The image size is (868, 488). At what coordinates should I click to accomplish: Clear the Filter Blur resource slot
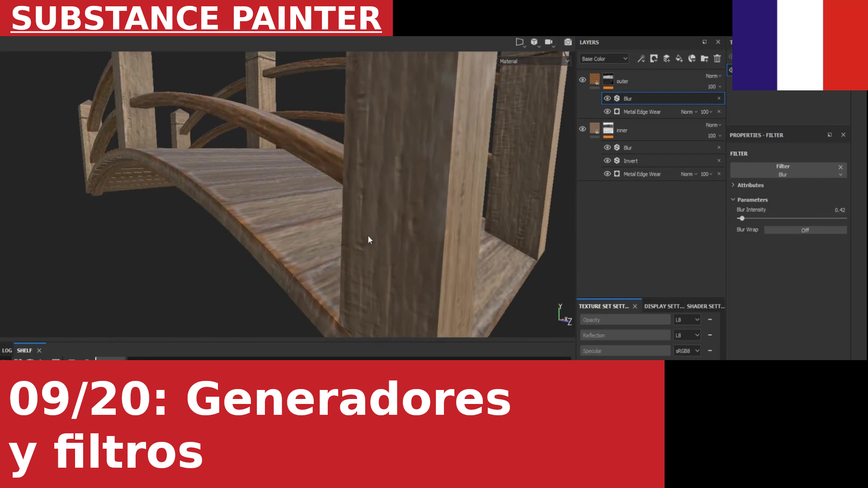coord(840,167)
